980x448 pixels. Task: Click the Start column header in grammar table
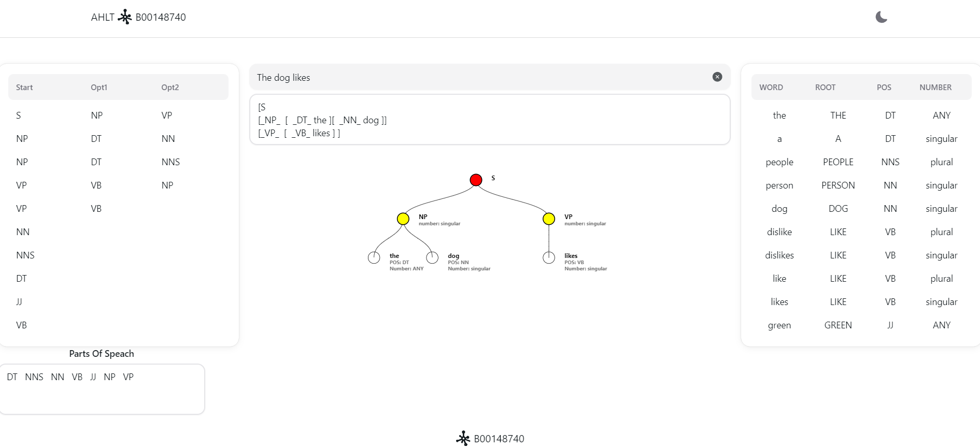click(x=24, y=88)
